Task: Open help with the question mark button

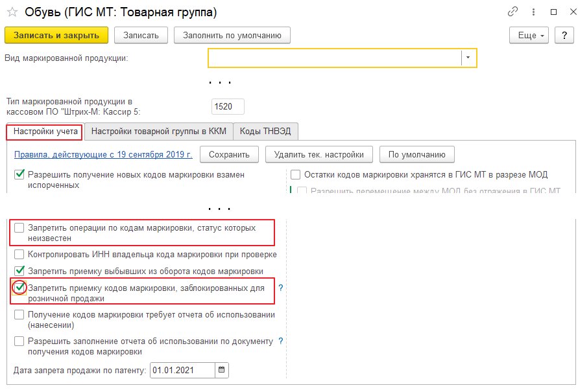Action: [564, 36]
